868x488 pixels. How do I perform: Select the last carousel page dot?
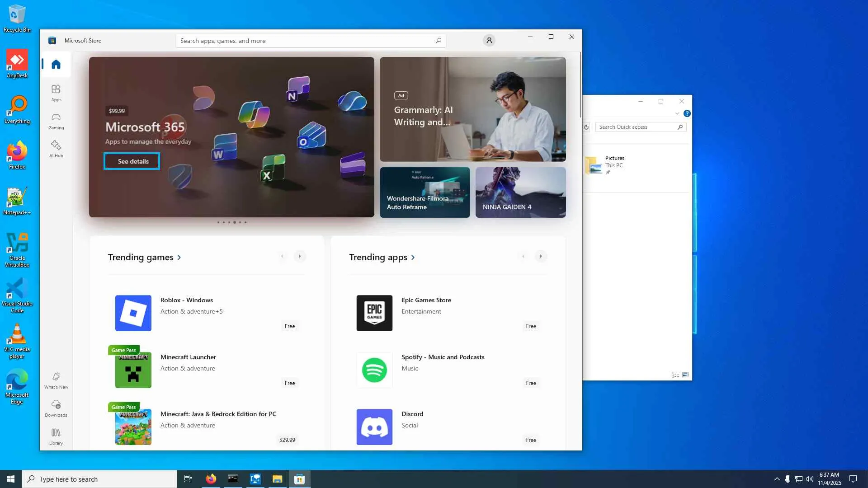(x=245, y=222)
